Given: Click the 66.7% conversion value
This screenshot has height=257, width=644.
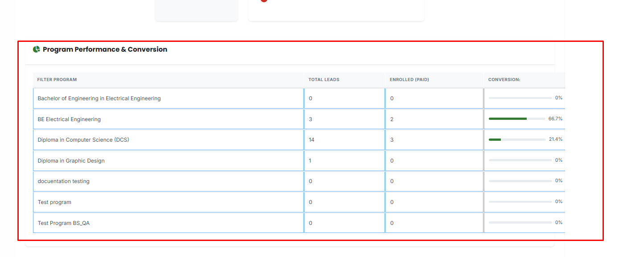Looking at the screenshot, I should [x=555, y=119].
